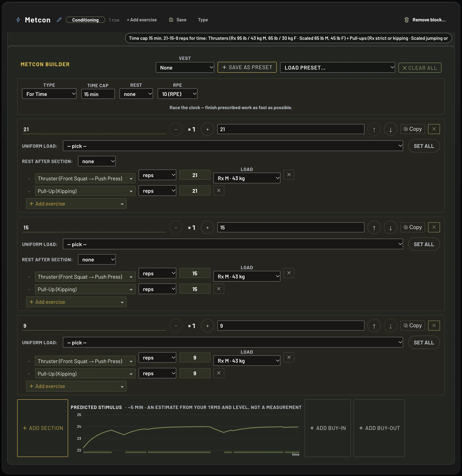Click the Thruster reps value 15 field
Screen dimensions: 462x476
coord(195,273)
